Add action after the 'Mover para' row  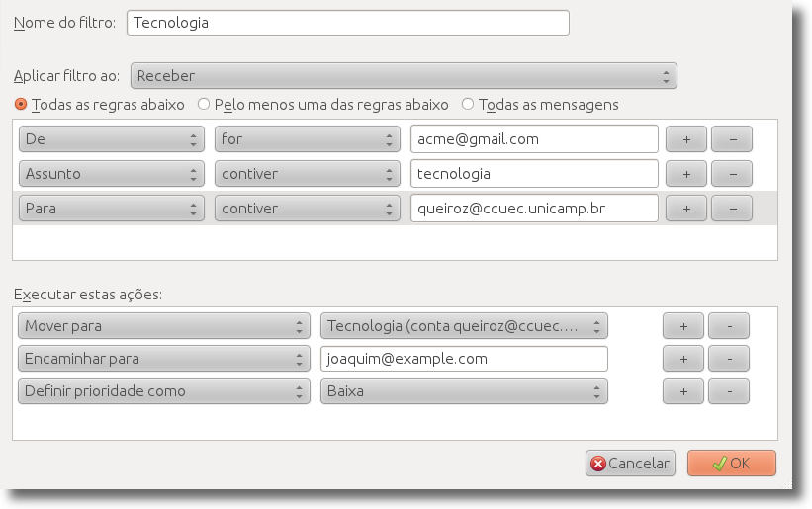682,326
